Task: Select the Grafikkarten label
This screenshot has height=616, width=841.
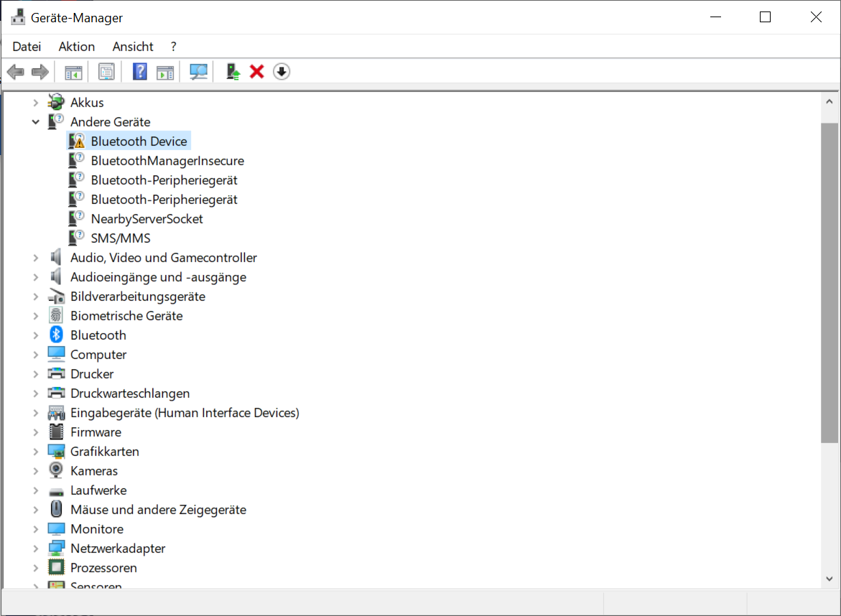Action: point(105,452)
